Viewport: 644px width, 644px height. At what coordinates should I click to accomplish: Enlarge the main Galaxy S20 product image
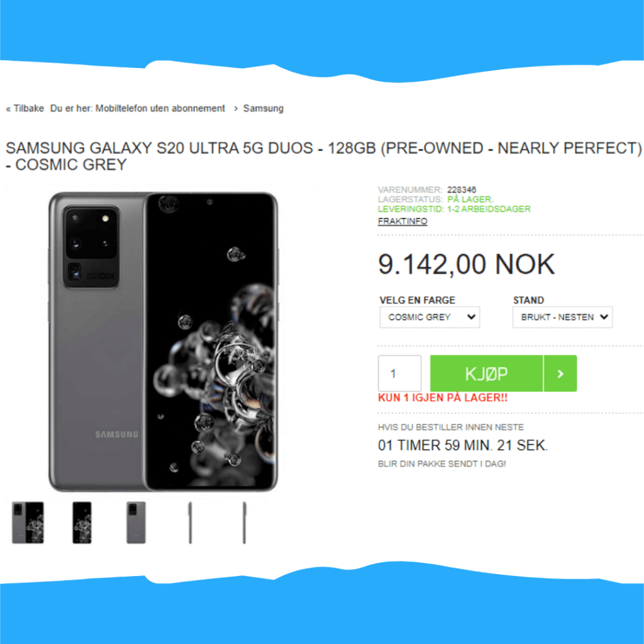coord(164,341)
